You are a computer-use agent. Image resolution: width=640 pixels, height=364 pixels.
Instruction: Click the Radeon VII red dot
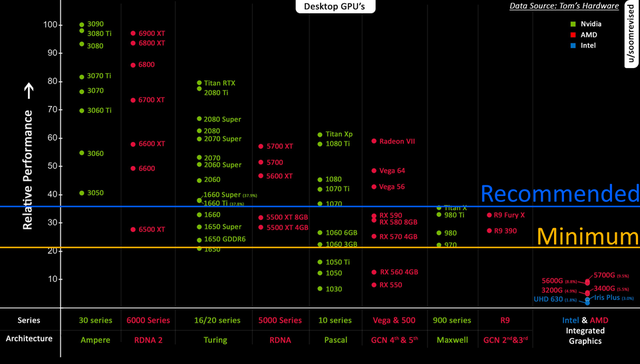click(x=374, y=141)
